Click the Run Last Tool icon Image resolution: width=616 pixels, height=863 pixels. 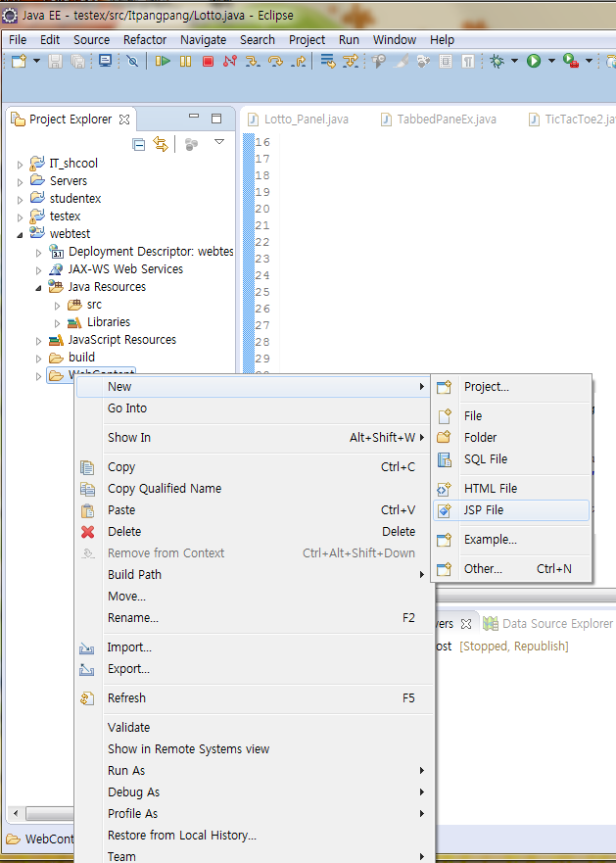[571, 61]
